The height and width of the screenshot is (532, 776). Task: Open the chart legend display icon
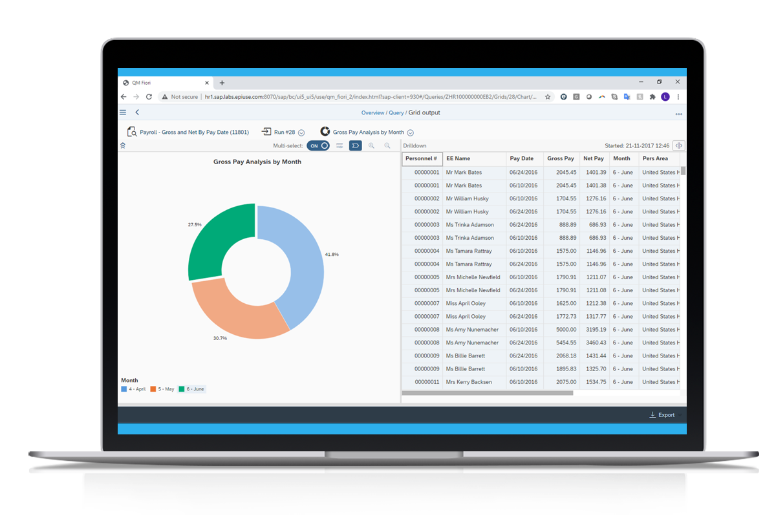point(339,146)
